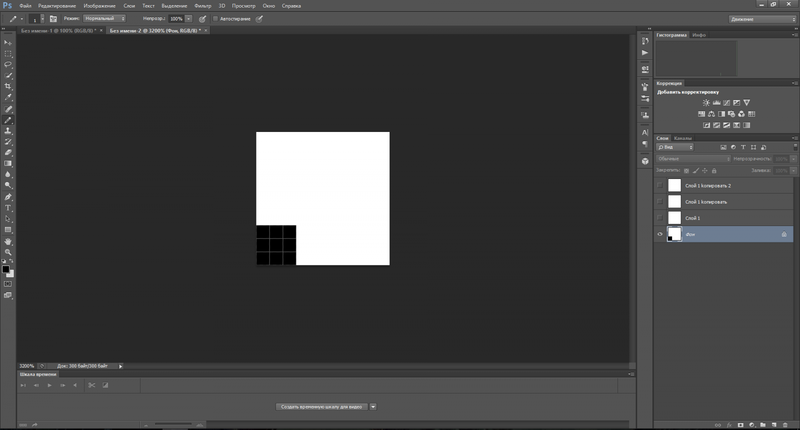The image size is (800, 430).
Task: Select the Type (T) tool
Action: coord(9,207)
